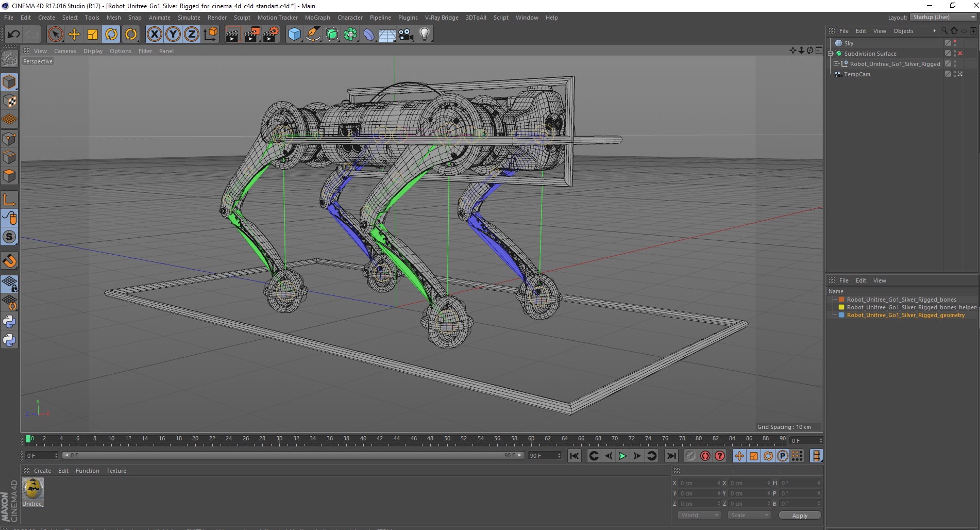Expand Robot_Unitree_Go1_Silver_Rigged null object

point(836,64)
